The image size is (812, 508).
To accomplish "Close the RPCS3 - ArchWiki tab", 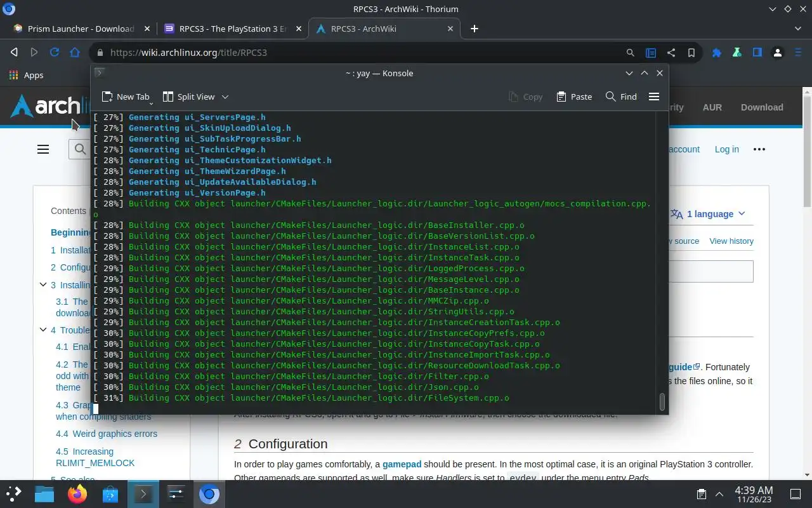I will tap(450, 29).
